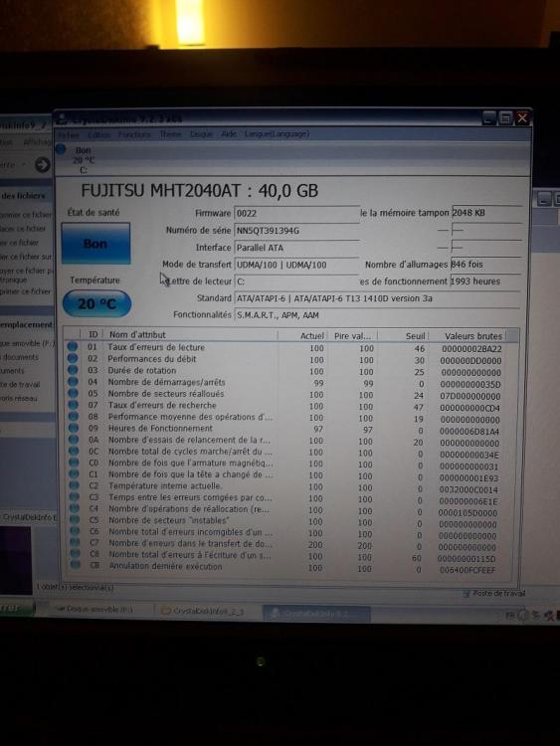Click status circle for Température interne actuelle
This screenshot has width=560, height=746.
[x=74, y=485]
